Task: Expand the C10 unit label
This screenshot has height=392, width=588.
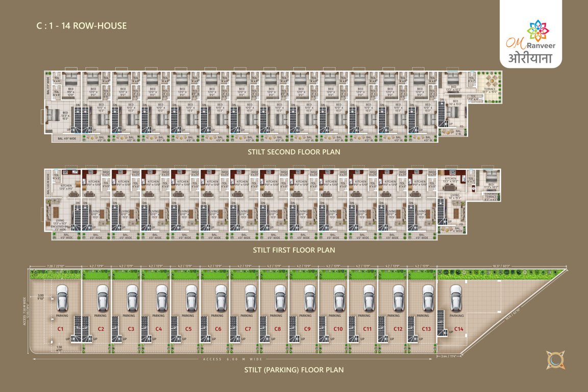Action: [337, 329]
